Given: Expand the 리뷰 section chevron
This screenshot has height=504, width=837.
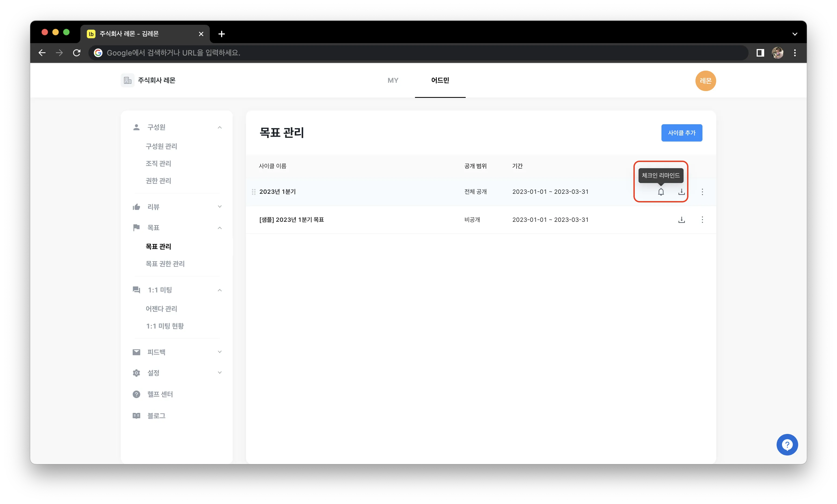Looking at the screenshot, I should coord(219,206).
